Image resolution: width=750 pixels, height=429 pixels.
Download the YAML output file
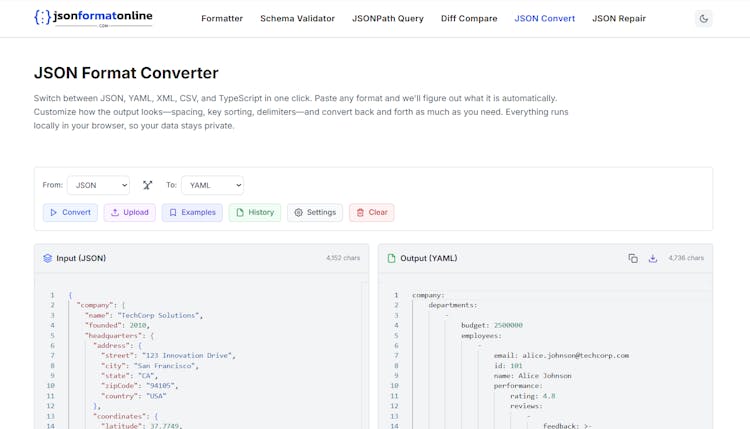tap(653, 258)
